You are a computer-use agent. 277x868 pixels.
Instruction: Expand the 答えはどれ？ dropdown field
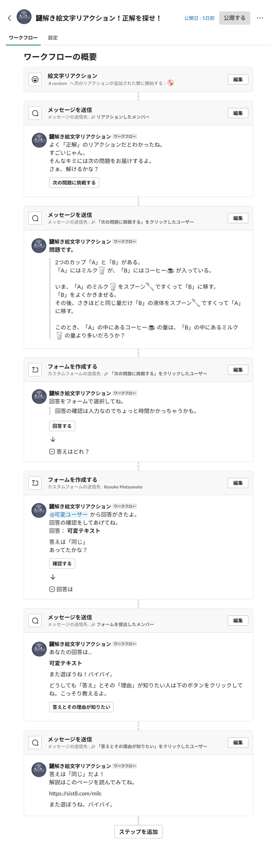69,451
